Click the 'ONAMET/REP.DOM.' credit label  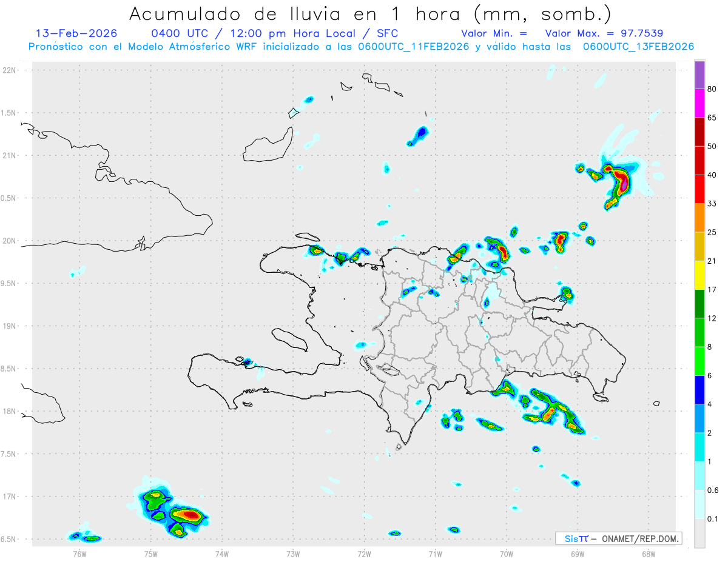pos(642,538)
